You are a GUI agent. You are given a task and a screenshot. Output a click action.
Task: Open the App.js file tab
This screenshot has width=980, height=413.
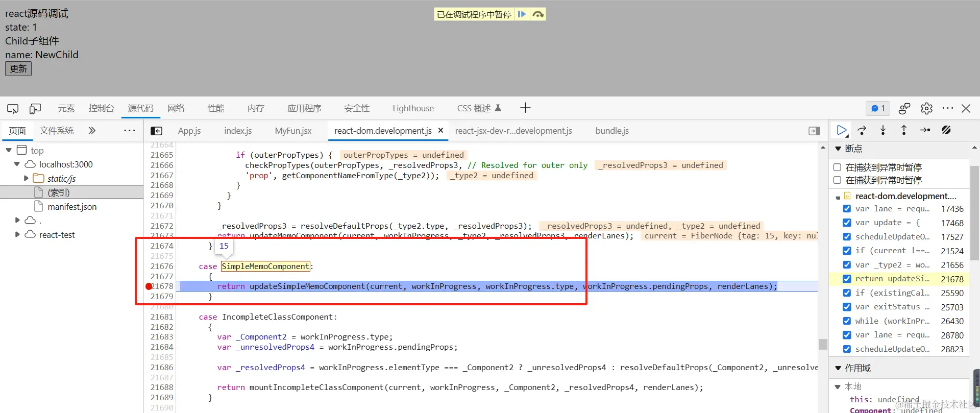[x=189, y=131]
